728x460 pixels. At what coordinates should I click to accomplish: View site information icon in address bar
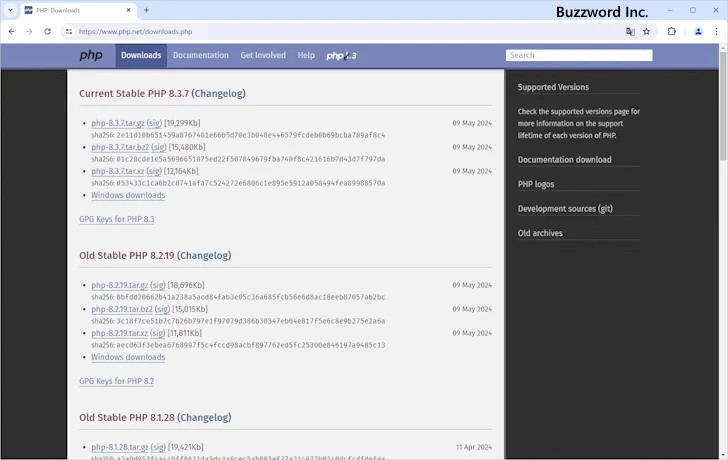(69, 31)
